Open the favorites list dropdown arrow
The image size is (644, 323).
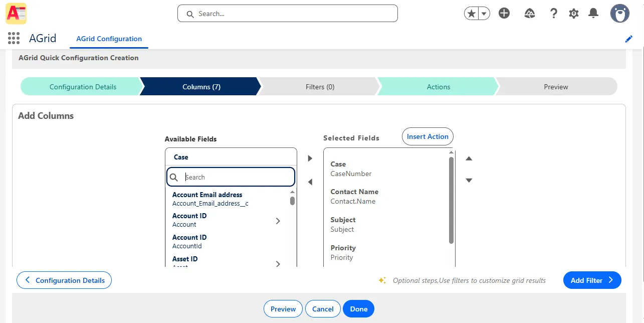[484, 14]
